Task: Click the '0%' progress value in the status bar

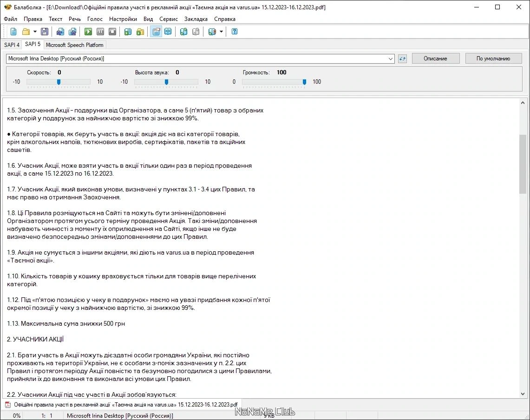Action: [x=17, y=416]
